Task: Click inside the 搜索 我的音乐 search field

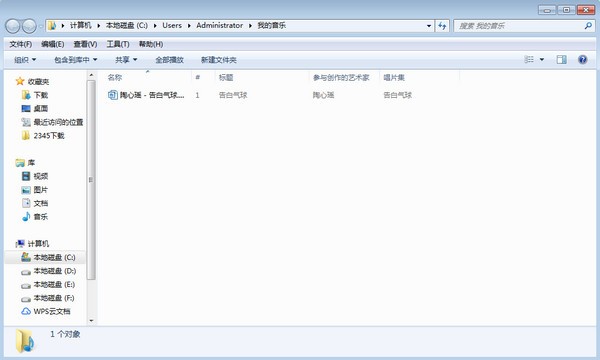Action: pos(518,26)
